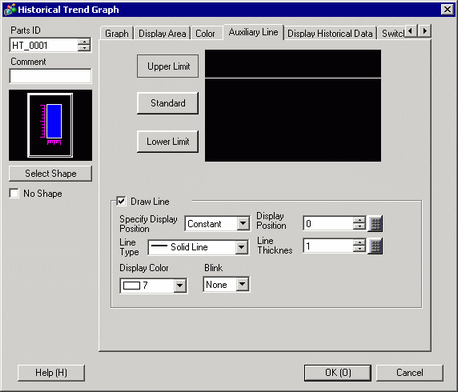Open the partially visible Switch tab
The image size is (458, 392).
(392, 34)
